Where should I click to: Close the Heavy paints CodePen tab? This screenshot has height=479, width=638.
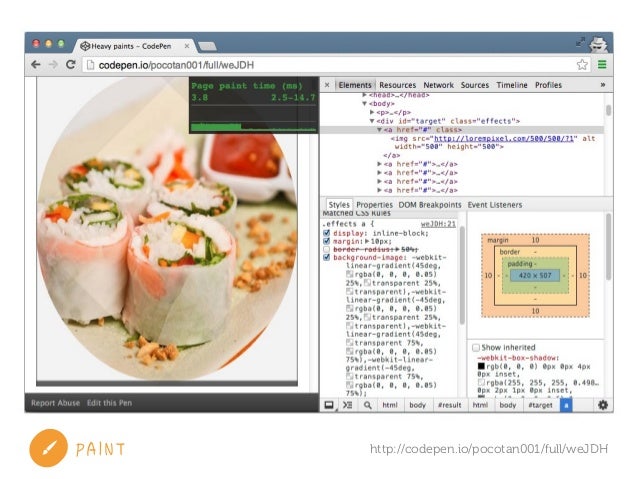pos(187,46)
